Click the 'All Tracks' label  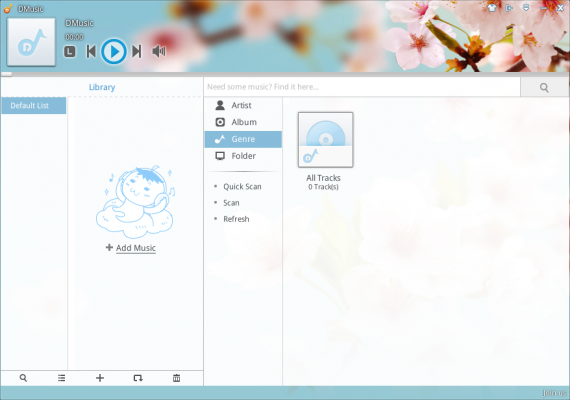(x=323, y=178)
